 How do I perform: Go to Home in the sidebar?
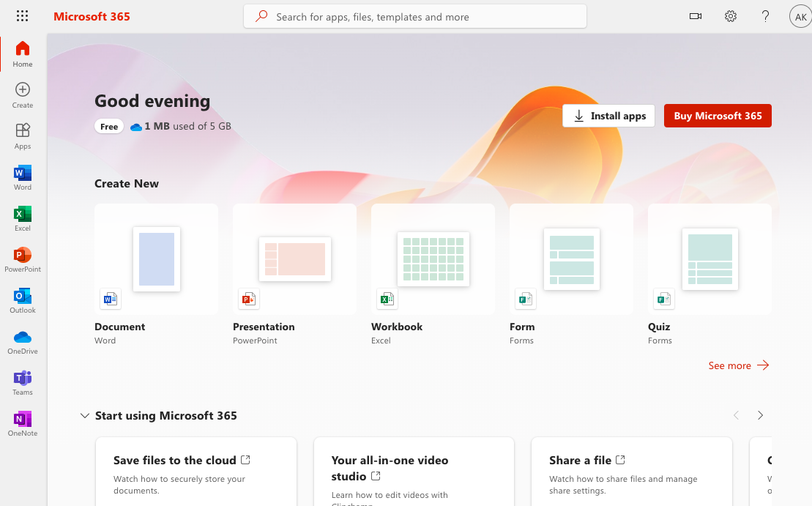[23, 54]
